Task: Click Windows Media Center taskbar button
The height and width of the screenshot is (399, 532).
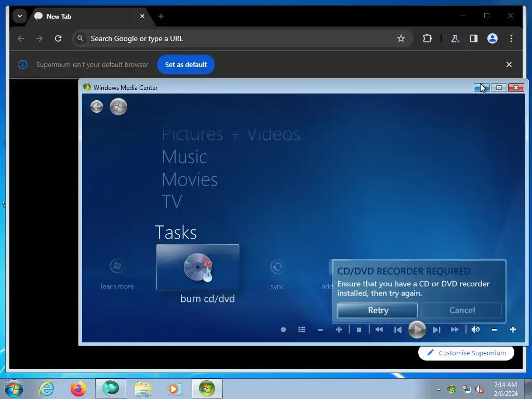Action: [207, 389]
